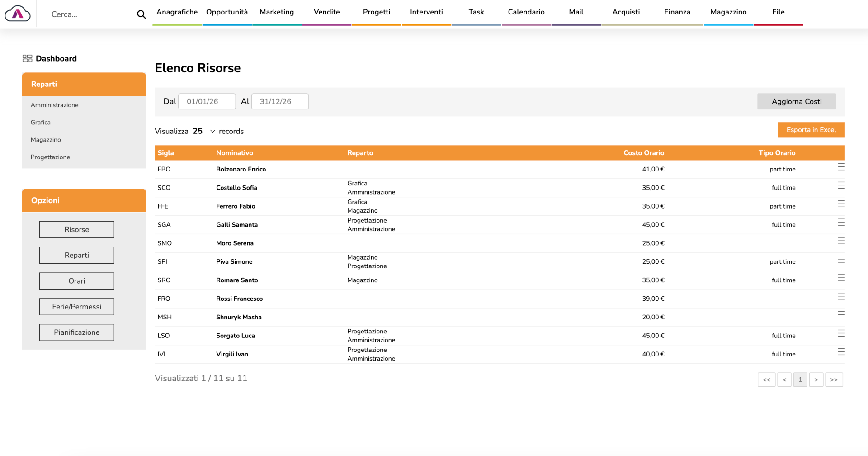Open the Dal start date field
The image size is (868, 456).
(x=207, y=101)
